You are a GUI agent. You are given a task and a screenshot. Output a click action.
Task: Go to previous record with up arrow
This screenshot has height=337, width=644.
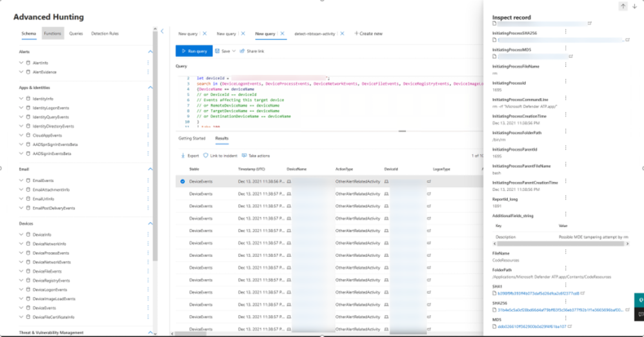(623, 6)
